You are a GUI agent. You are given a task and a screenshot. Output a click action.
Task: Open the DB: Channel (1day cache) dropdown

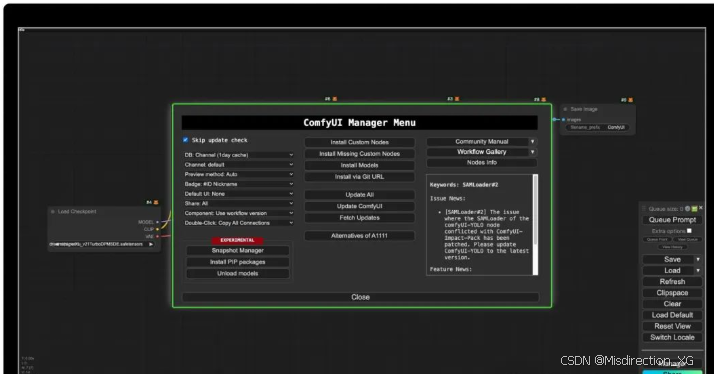(239, 155)
